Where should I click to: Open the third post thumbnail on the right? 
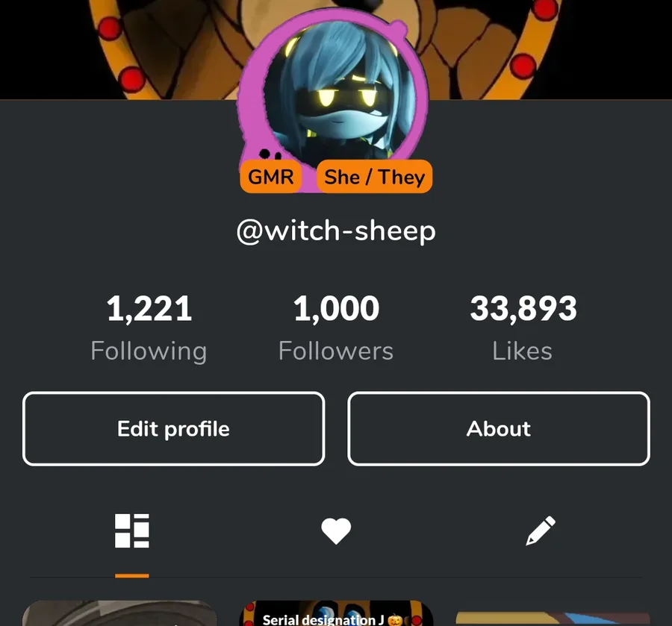[553, 619]
